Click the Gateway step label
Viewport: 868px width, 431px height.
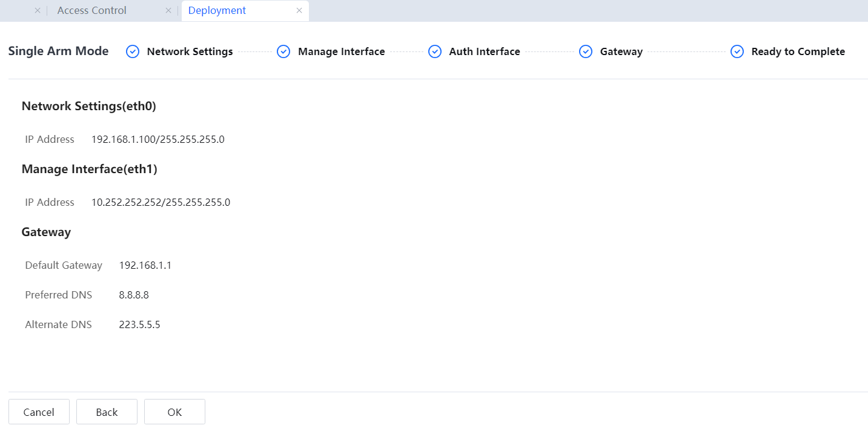click(x=621, y=52)
